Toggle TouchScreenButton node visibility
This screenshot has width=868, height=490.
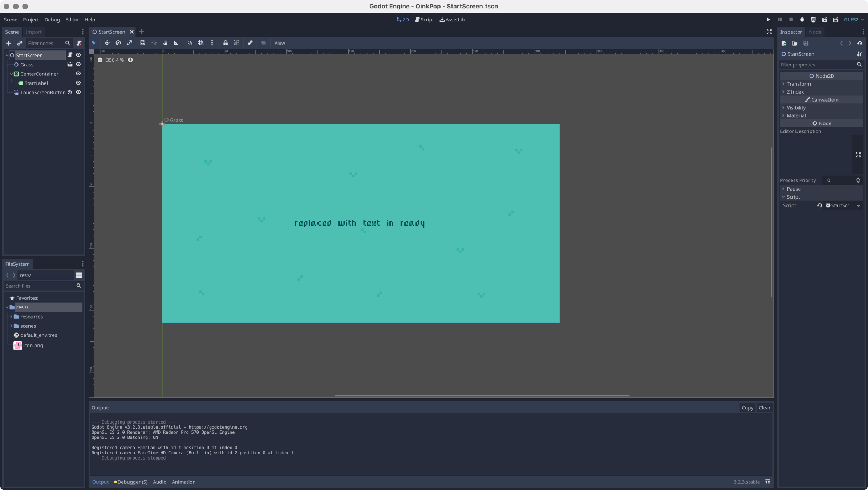click(x=78, y=92)
